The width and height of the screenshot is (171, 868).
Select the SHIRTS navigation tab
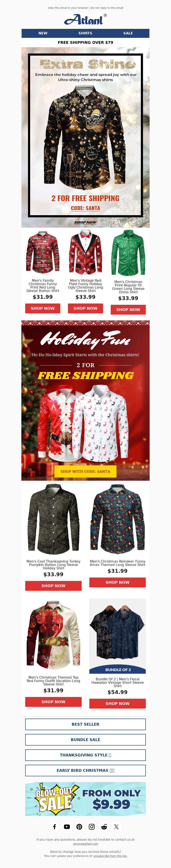click(x=85, y=33)
